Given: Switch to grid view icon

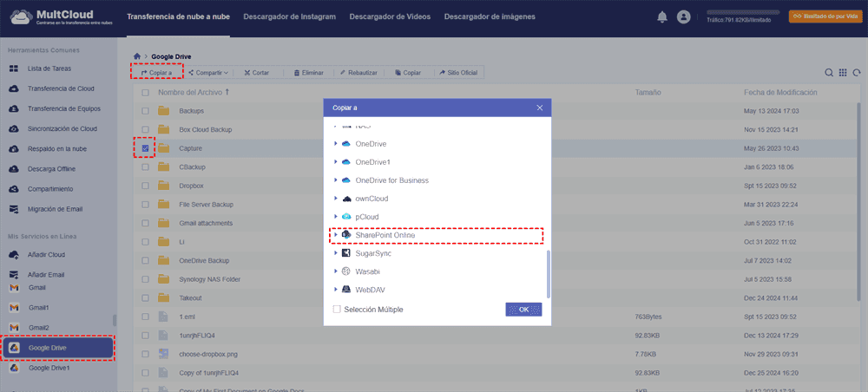Looking at the screenshot, I should point(843,73).
